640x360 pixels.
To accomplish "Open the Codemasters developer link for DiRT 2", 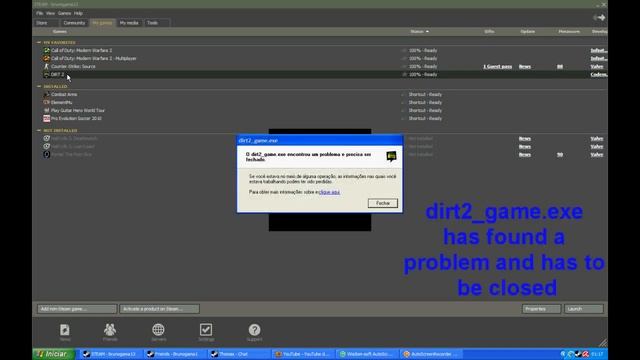I will 599,74.
